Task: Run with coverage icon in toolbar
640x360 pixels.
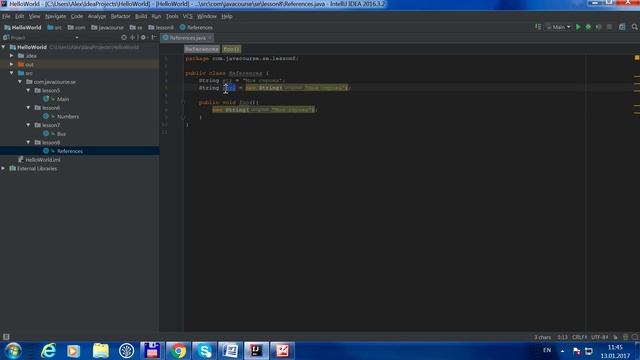Action: click(x=599, y=27)
